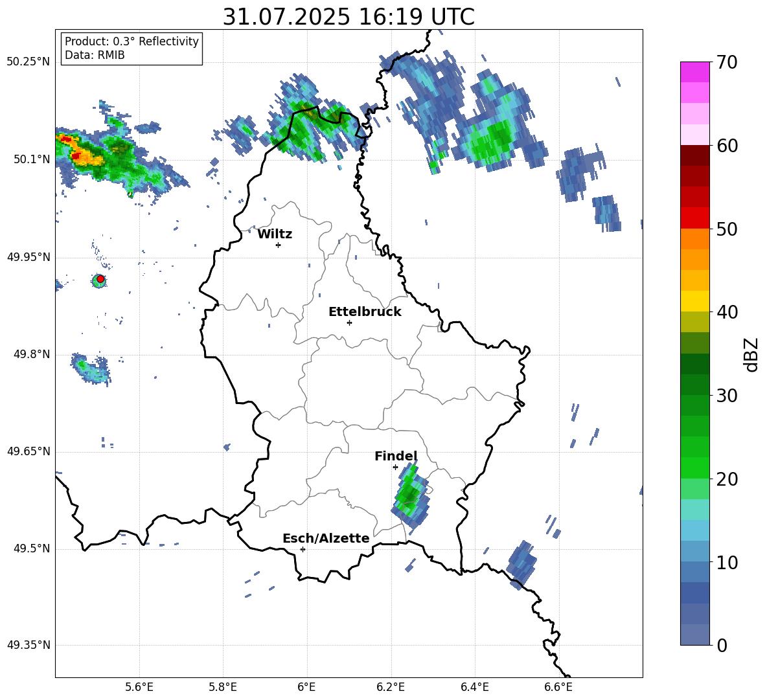
Task: Click the 49.35°N latitude label
Action: pos(29,645)
